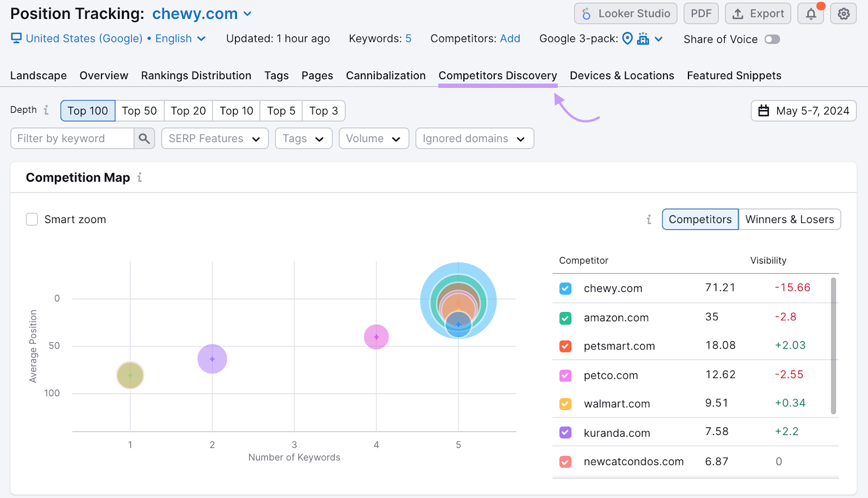The width and height of the screenshot is (868, 498).
Task: Click the keyword filter search magnifier
Action: tap(144, 138)
